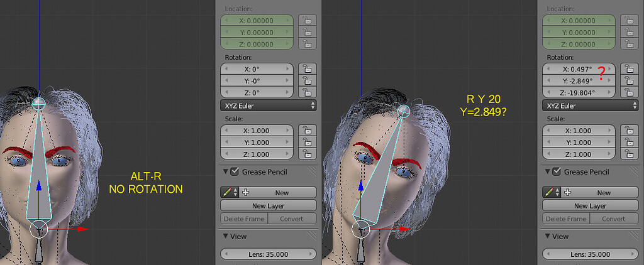Viewport: 644px width, 265px height.
Task: Click Delete Frame in ALT-R panel
Action: click(x=245, y=219)
